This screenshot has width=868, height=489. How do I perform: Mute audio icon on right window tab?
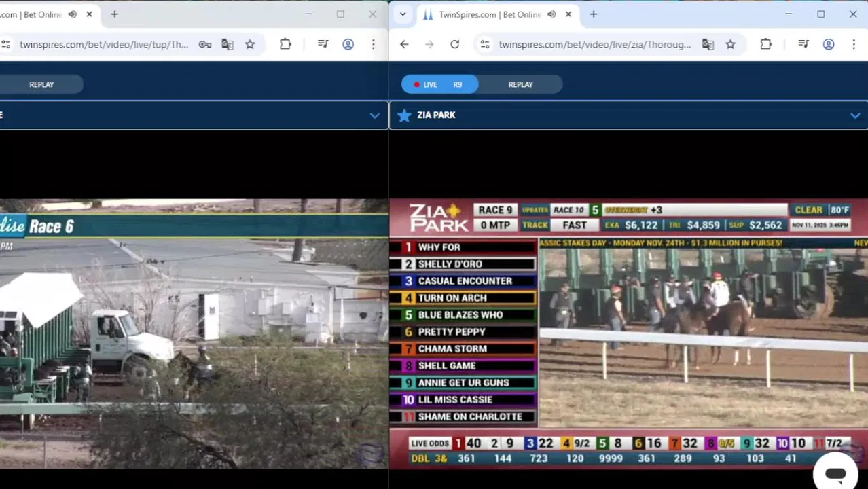click(x=551, y=14)
